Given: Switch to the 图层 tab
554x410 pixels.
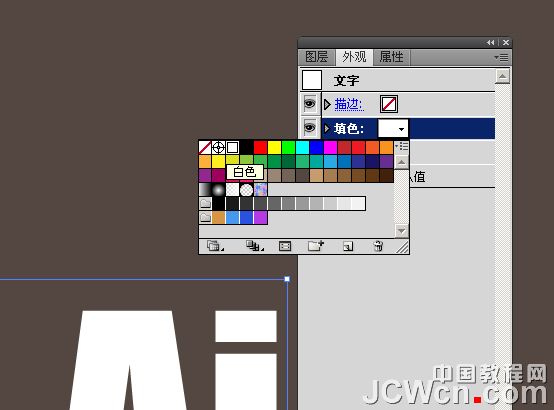Looking at the screenshot, I should tap(317, 57).
